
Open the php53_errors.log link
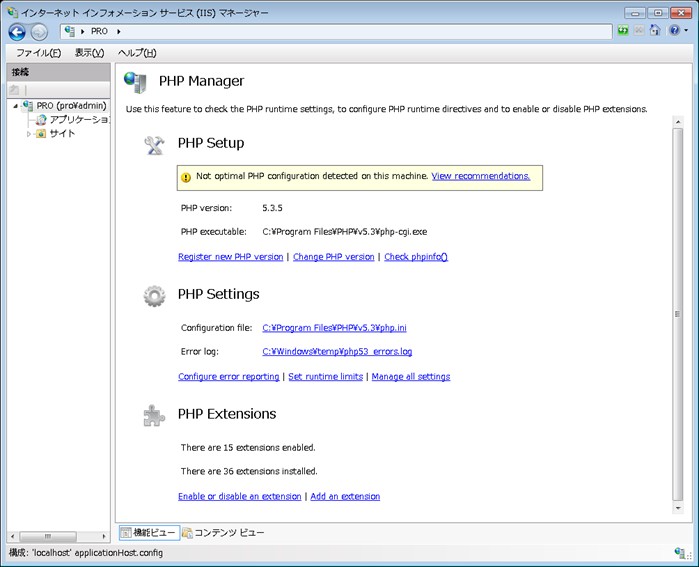click(337, 352)
